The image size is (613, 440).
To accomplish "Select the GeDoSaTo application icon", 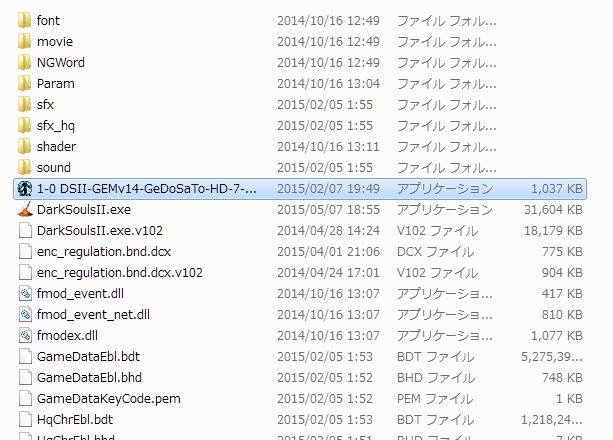I will point(25,189).
